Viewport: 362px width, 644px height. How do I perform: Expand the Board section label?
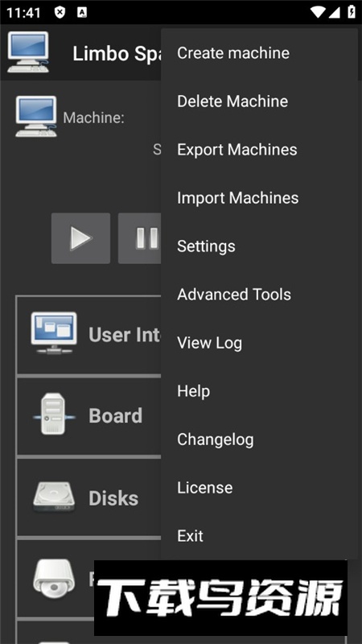[116, 415]
